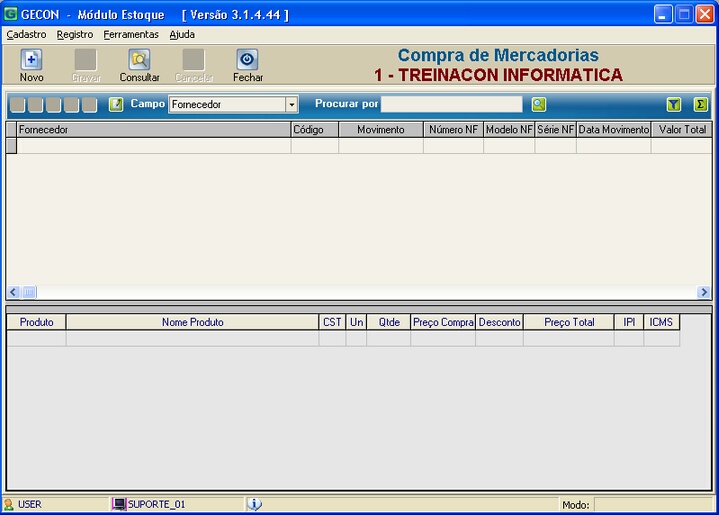Click the horizontal scrollbar right arrow

[x=704, y=292]
